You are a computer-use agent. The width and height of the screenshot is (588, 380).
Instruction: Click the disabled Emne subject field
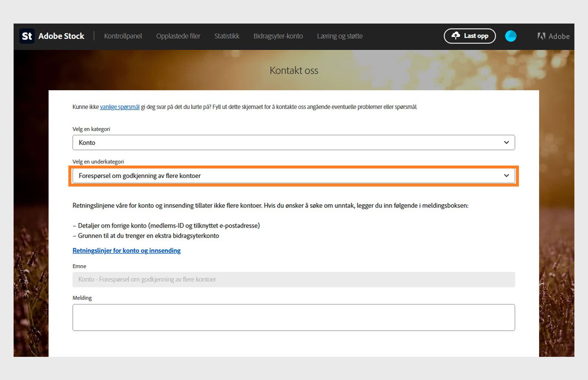coord(294,280)
